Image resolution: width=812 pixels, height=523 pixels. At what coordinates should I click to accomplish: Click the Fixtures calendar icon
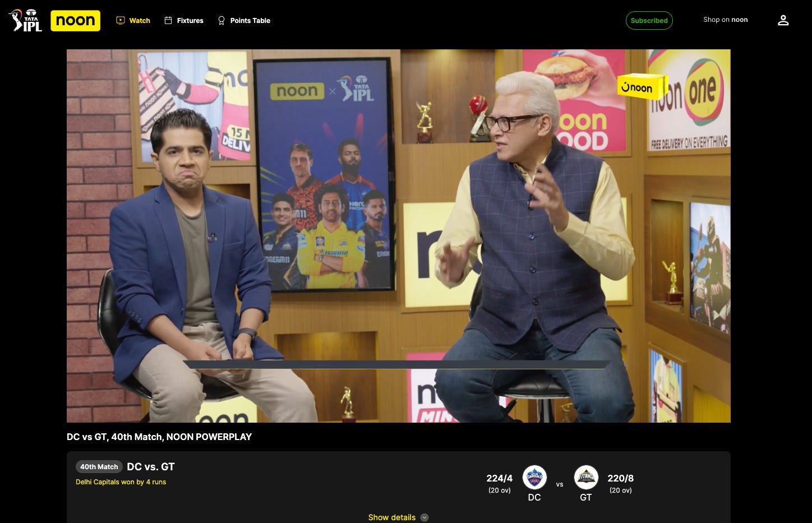pyautogui.click(x=168, y=20)
